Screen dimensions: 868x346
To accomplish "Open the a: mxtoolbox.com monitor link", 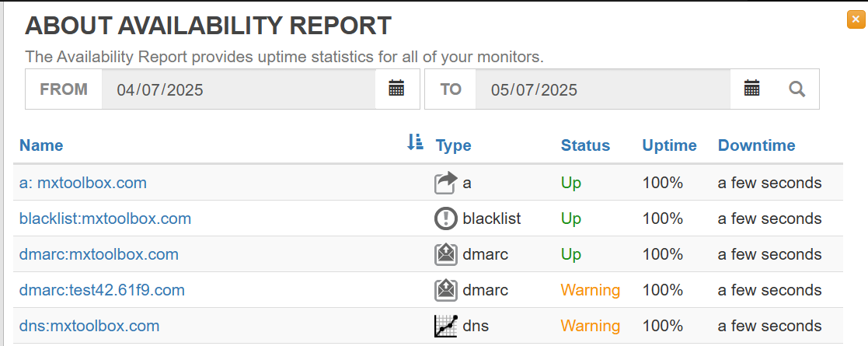I will pos(83,183).
